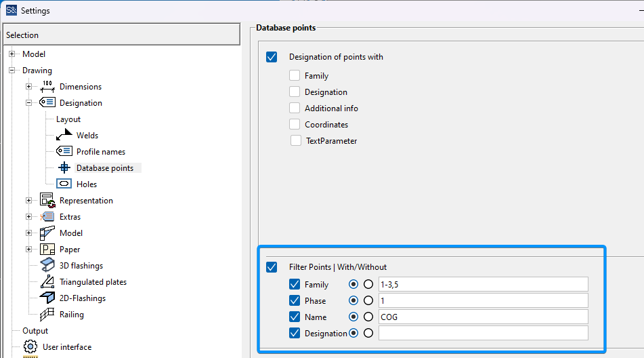Select the Holes icon entry
The height and width of the screenshot is (358, 644).
[64, 184]
